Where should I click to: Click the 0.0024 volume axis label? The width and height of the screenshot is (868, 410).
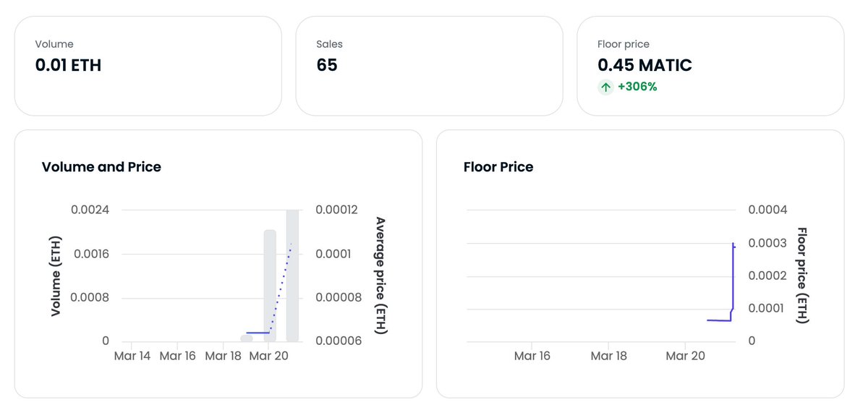tap(90, 210)
